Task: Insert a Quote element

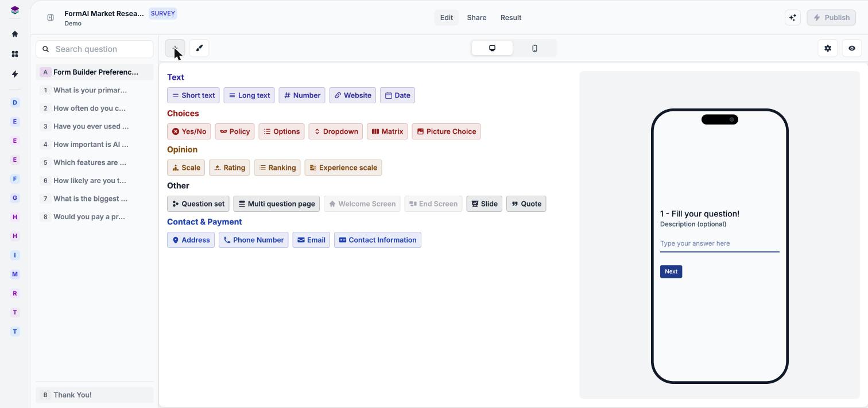Action: pyautogui.click(x=526, y=204)
